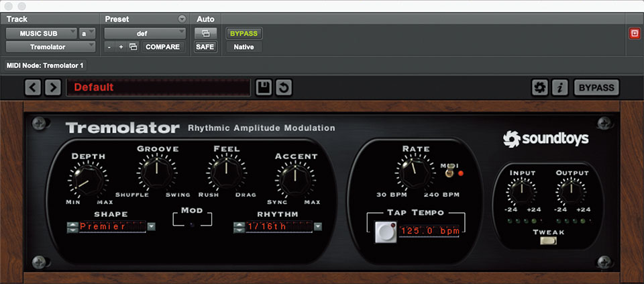Click the red MIDI indicator LED
644x284 pixels.
(x=460, y=173)
